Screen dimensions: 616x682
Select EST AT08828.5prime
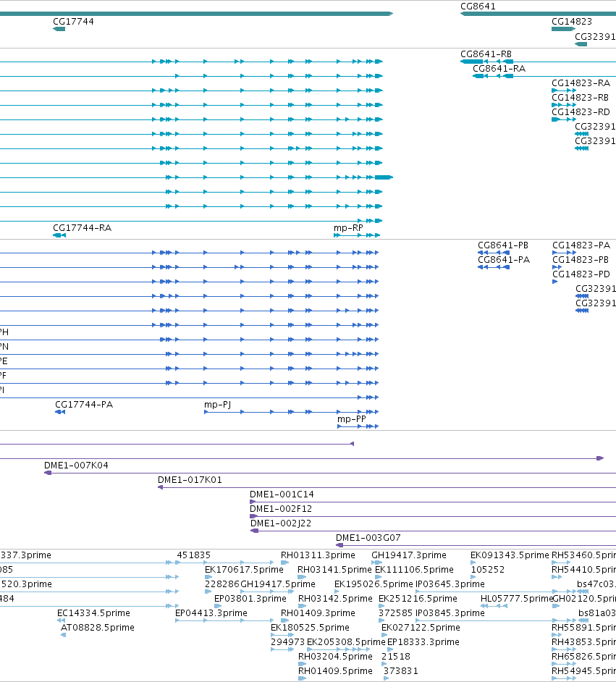98,627
